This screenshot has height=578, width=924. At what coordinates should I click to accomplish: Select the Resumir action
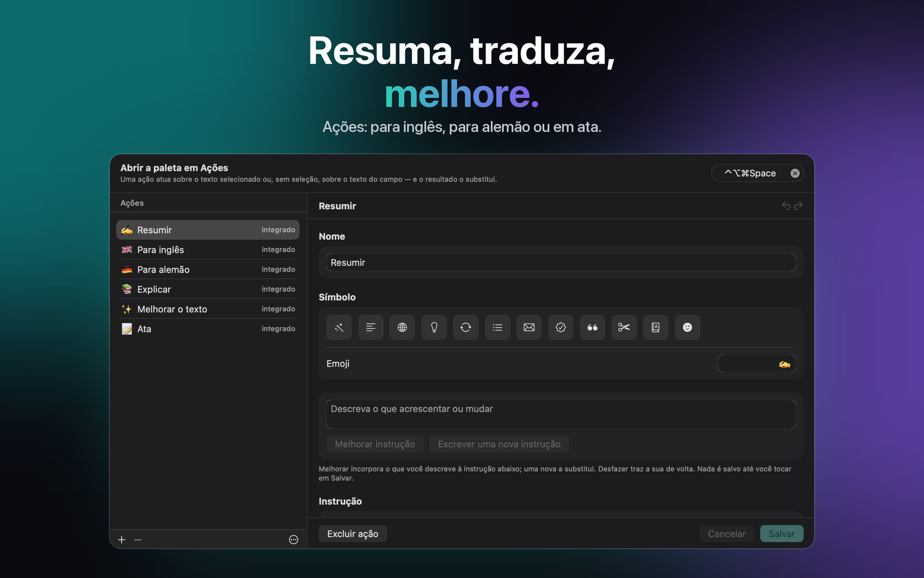(x=208, y=230)
